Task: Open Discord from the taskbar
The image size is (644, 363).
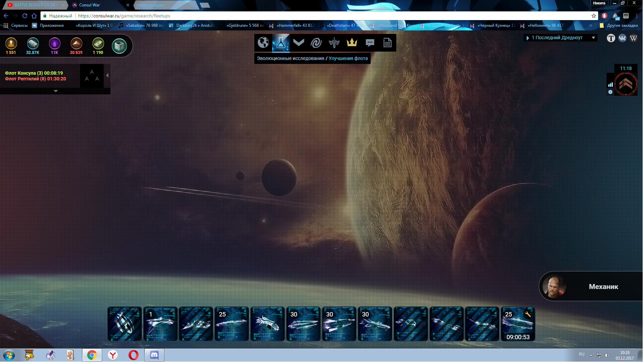Action: click(x=154, y=356)
